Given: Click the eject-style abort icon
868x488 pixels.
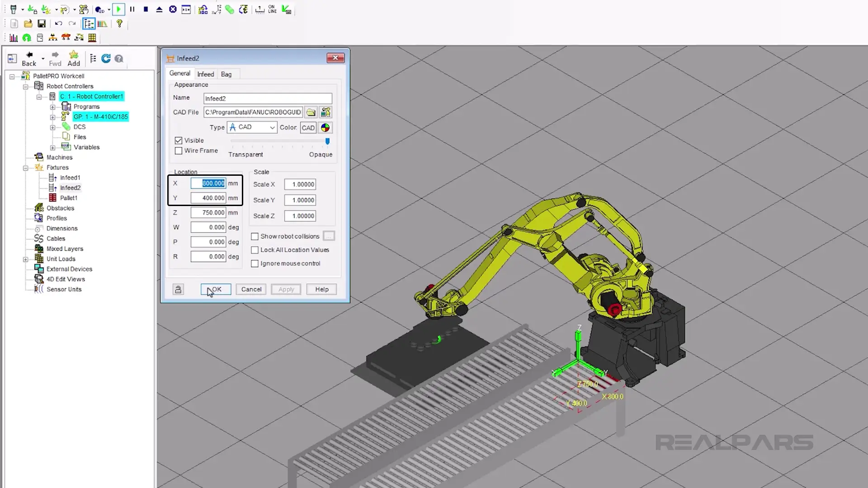Looking at the screenshot, I should 159,9.
